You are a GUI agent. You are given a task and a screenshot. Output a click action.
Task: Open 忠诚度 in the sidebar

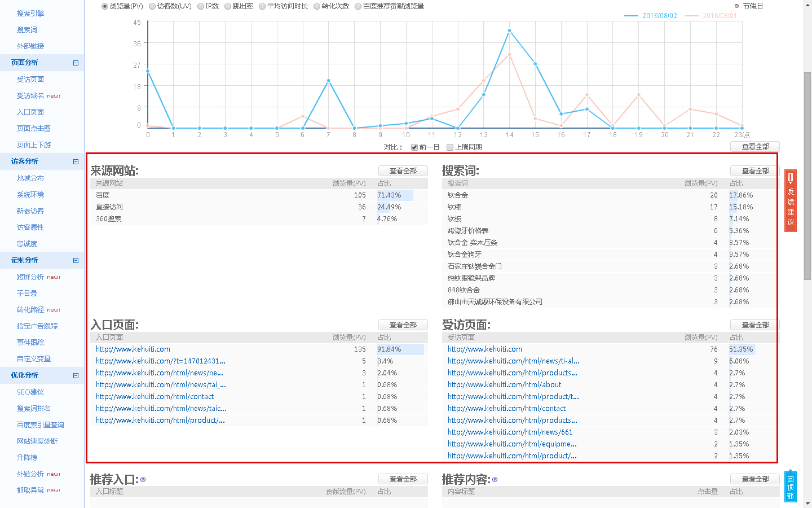[x=27, y=244]
